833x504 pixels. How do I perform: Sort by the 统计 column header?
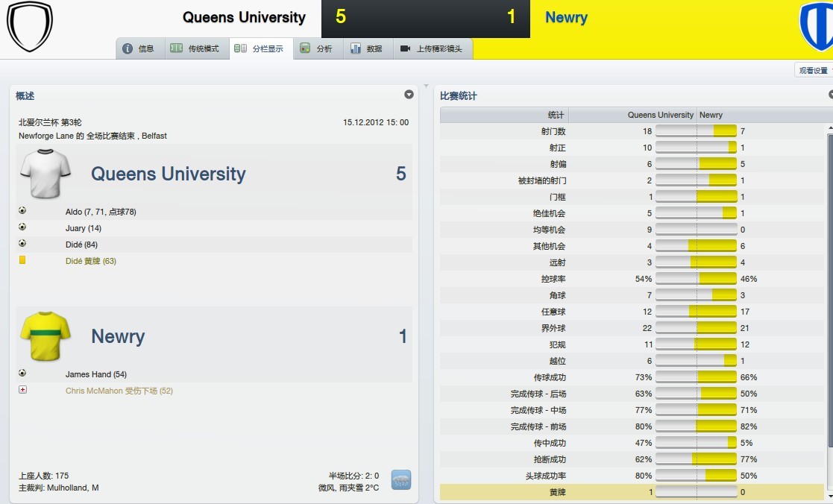[x=556, y=115]
